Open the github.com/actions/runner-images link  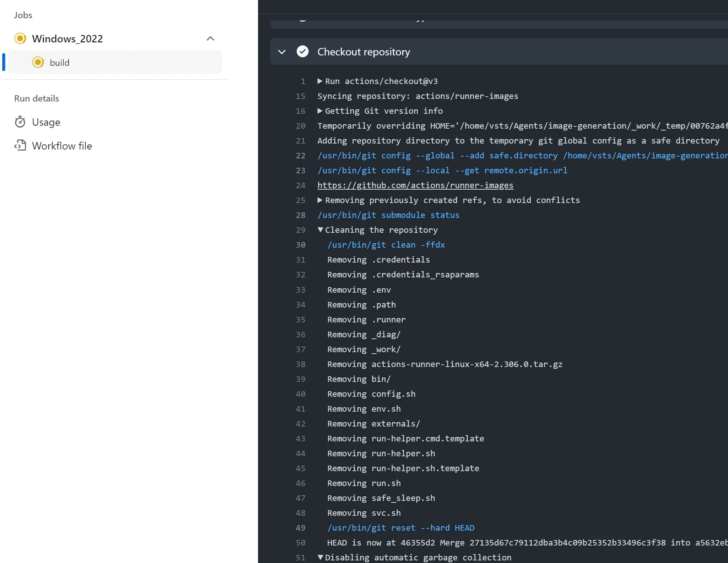(415, 185)
